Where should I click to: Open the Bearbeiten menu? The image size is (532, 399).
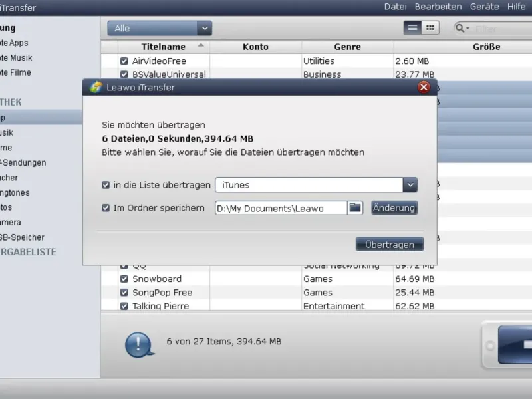(438, 7)
